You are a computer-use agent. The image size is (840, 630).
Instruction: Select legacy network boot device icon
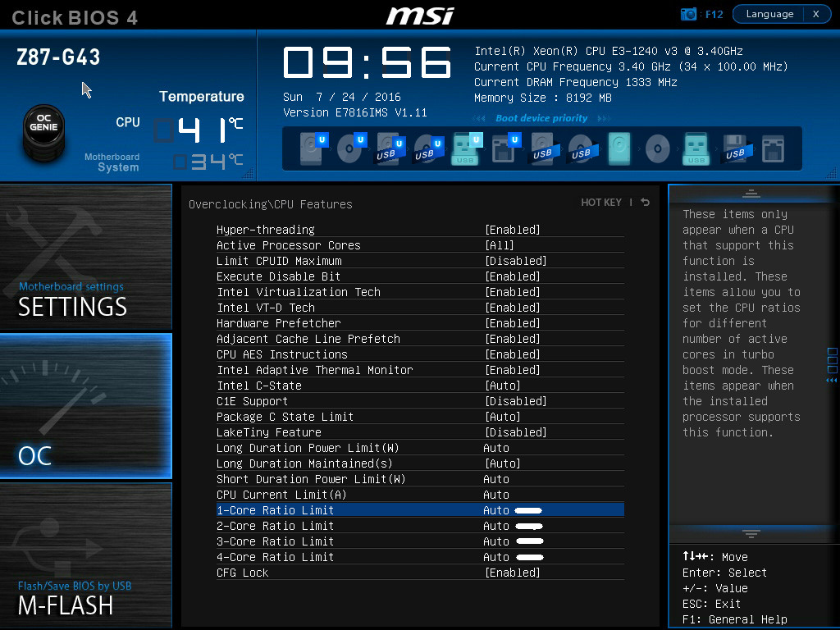(x=773, y=148)
